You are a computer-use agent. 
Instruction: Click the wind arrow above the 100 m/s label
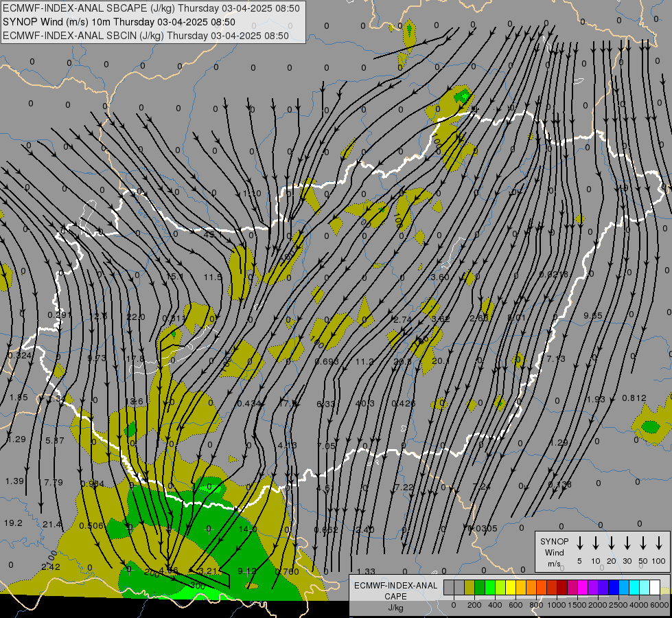[659, 543]
